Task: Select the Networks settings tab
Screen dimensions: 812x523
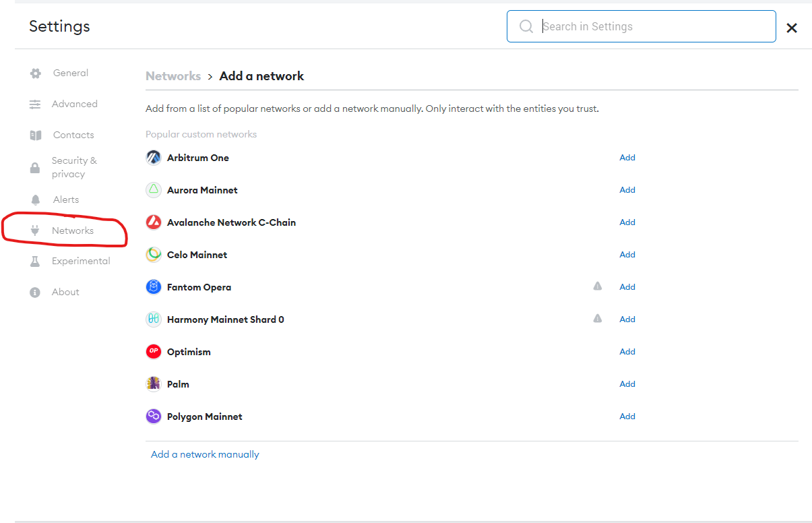Action: click(73, 230)
